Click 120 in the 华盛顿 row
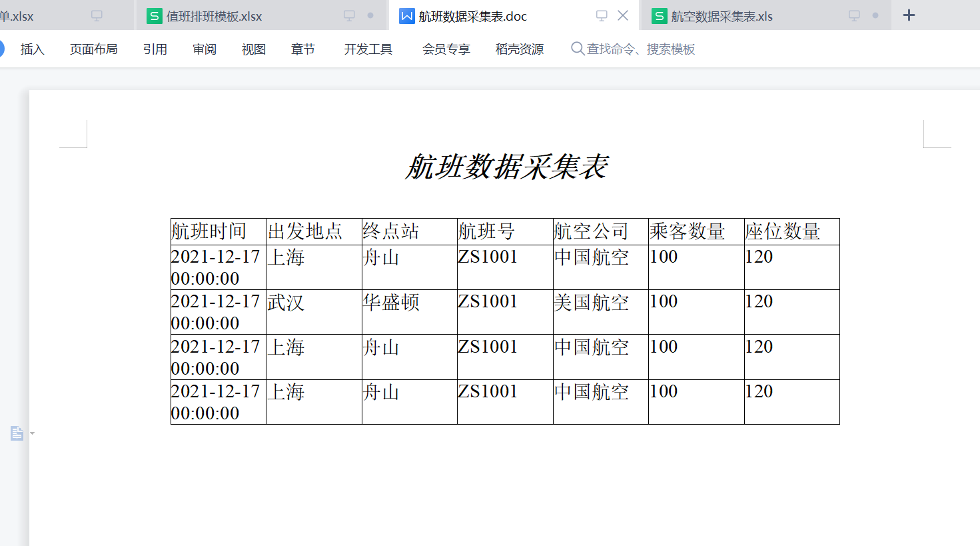Image resolution: width=980 pixels, height=546 pixels. tap(759, 301)
